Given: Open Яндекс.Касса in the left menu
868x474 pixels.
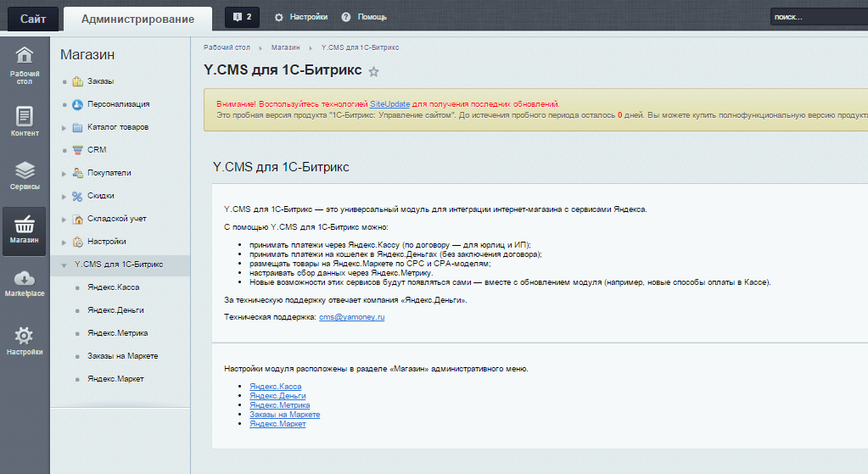Looking at the screenshot, I should 113,287.
